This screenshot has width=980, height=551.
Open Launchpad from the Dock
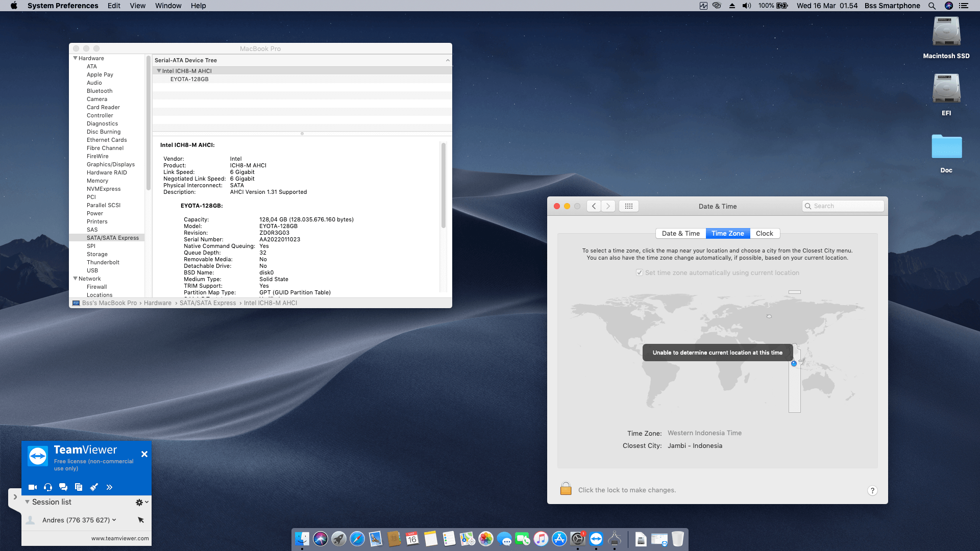(339, 539)
